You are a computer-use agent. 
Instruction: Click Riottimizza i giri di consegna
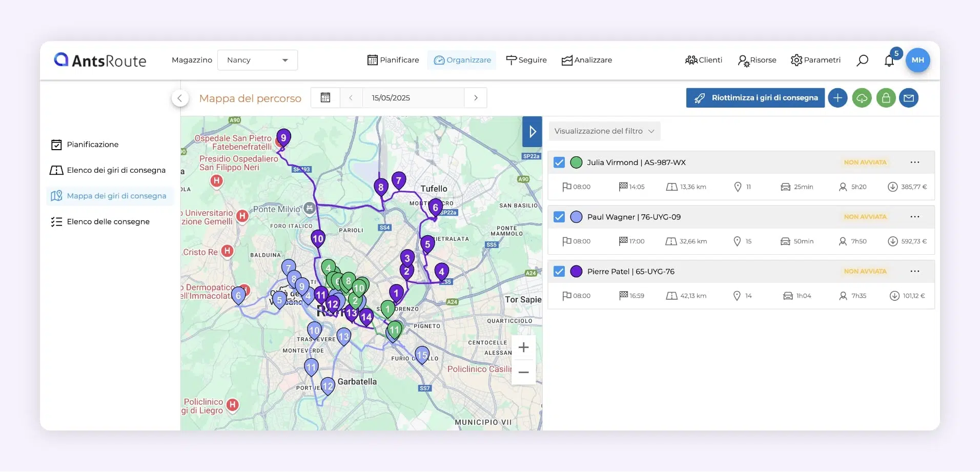755,98
